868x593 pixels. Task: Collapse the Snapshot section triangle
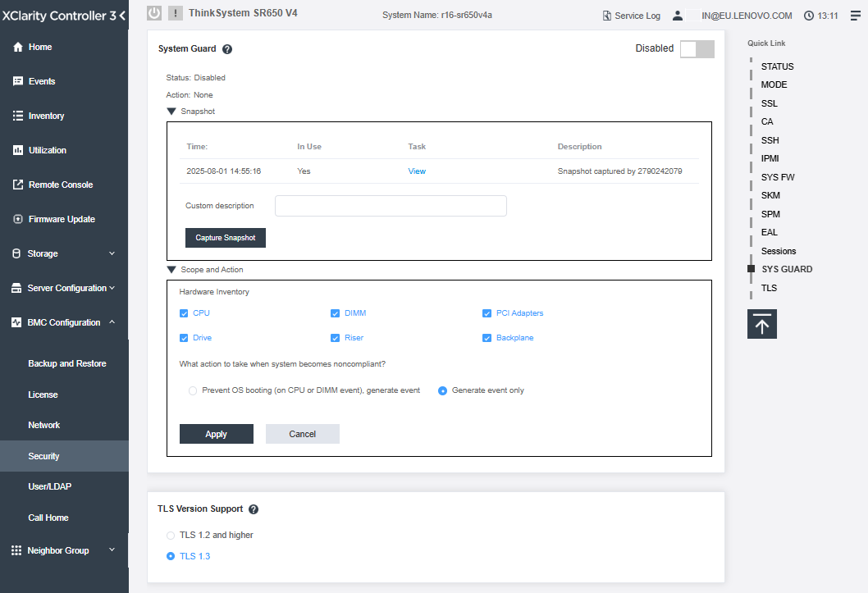click(171, 112)
